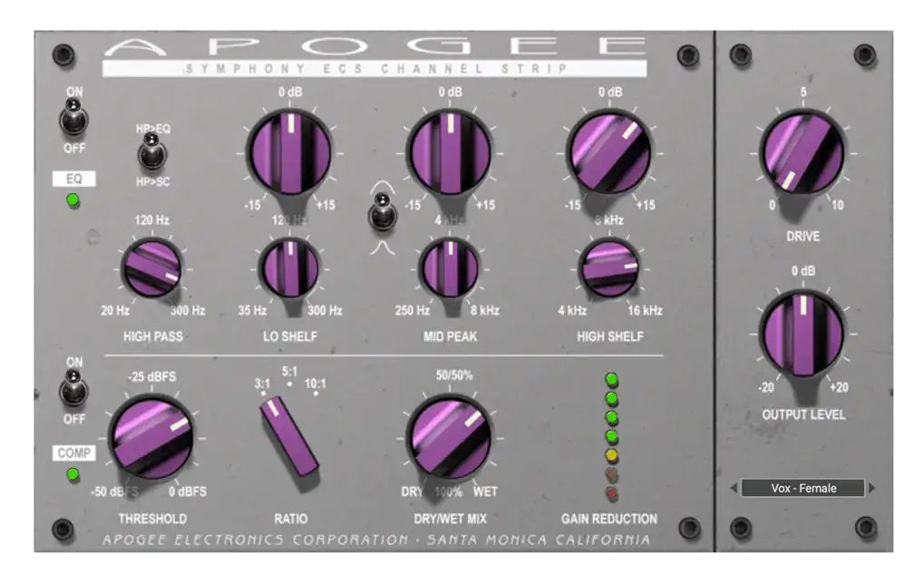The width and height of the screenshot is (924, 584).
Task: Click the DRIVE label
Action: [802, 237]
